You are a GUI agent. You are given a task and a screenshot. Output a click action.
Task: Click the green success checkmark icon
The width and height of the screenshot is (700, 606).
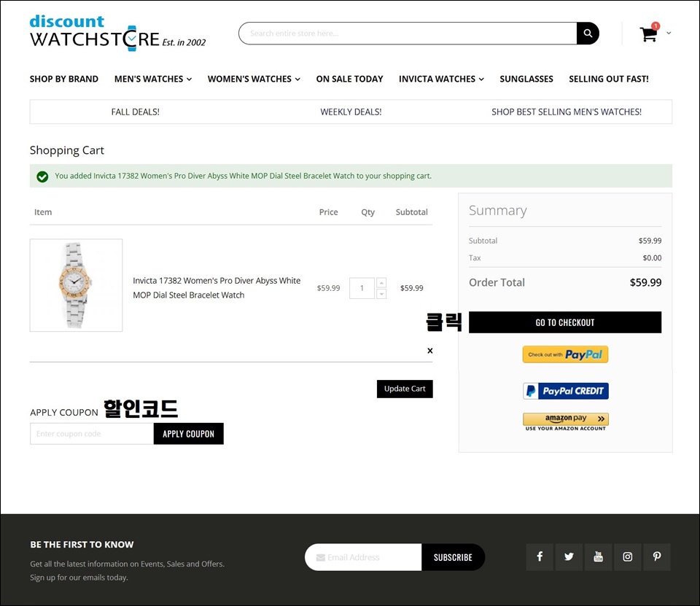(42, 177)
